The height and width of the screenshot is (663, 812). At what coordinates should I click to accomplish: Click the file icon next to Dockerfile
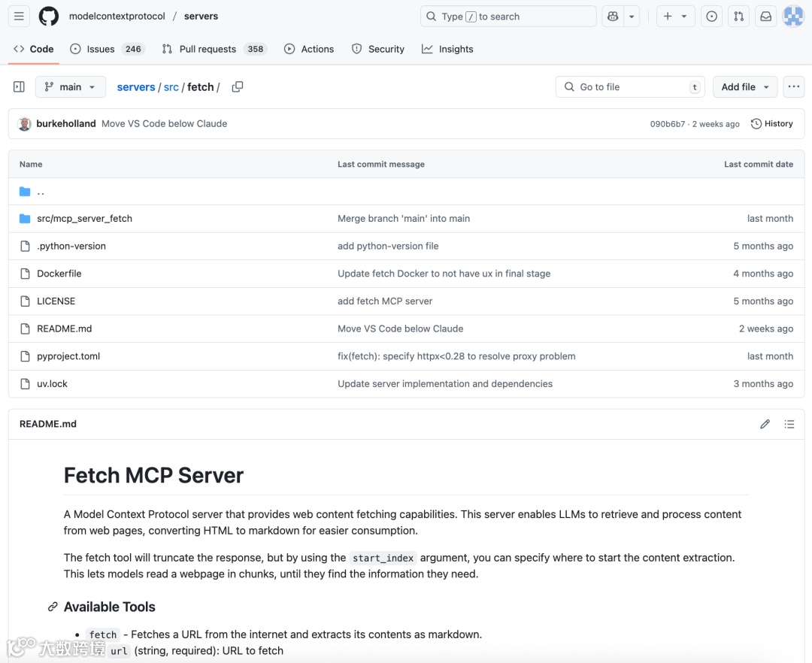tap(25, 274)
